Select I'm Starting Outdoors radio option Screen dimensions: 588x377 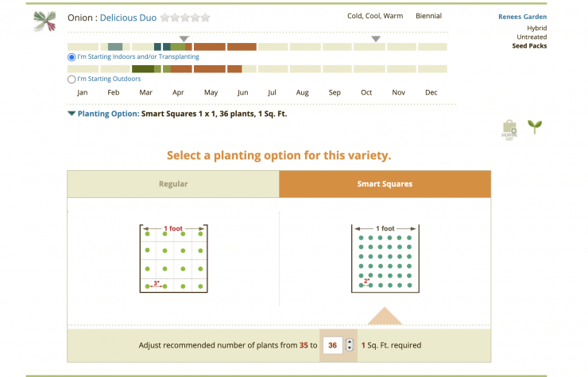tap(104, 79)
